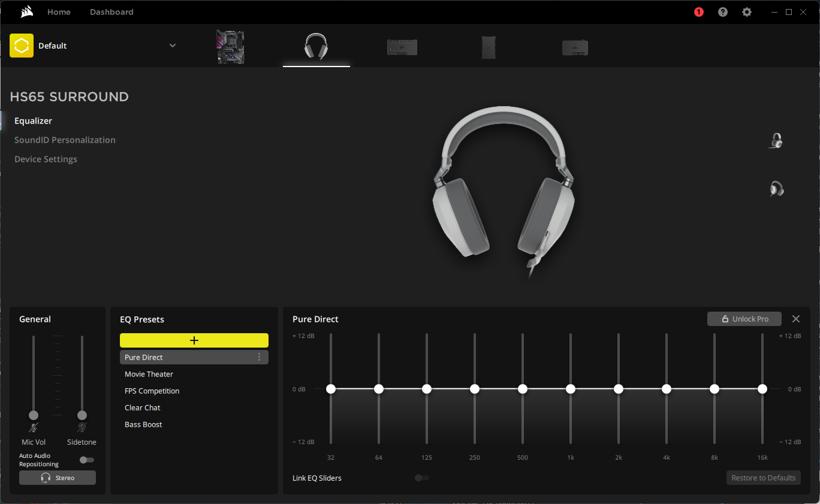Switch the Stereo audio mode button

(58, 478)
